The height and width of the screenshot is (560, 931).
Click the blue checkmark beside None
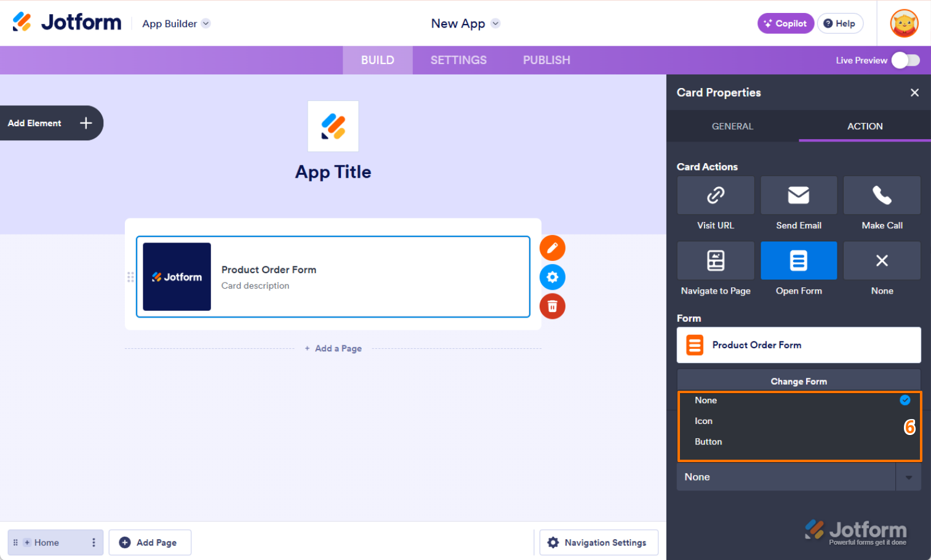pyautogui.click(x=905, y=400)
